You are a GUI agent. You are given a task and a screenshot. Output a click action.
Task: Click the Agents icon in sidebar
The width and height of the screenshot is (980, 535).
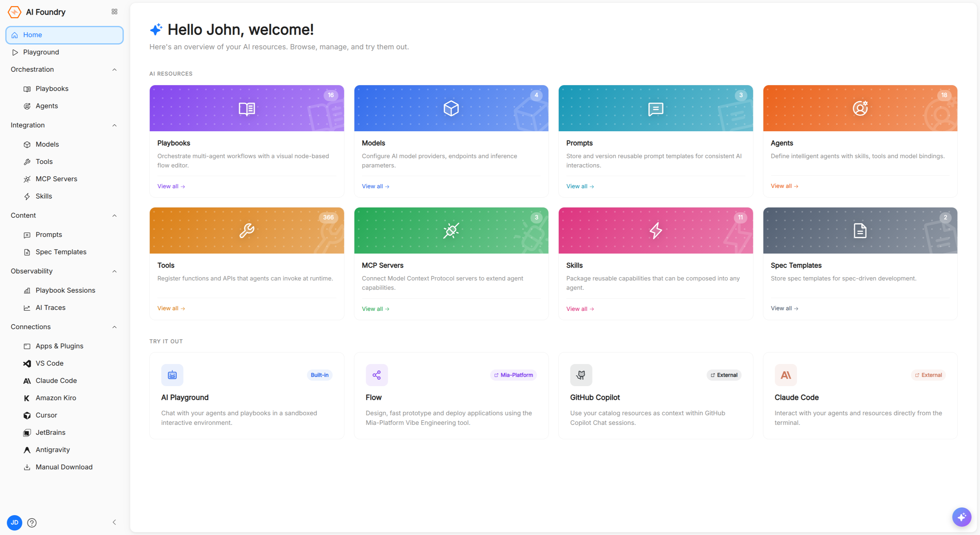(27, 106)
